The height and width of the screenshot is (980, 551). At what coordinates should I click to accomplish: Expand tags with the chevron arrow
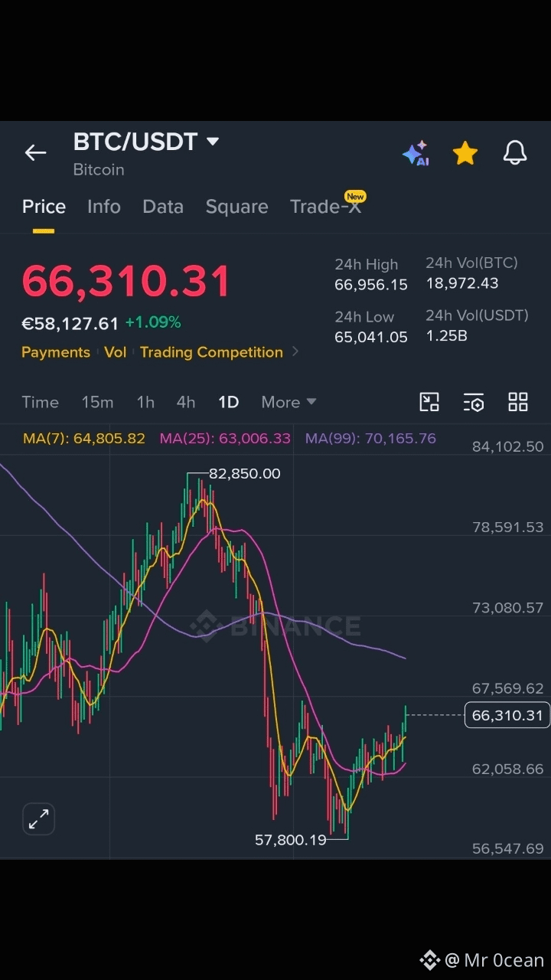(x=295, y=352)
